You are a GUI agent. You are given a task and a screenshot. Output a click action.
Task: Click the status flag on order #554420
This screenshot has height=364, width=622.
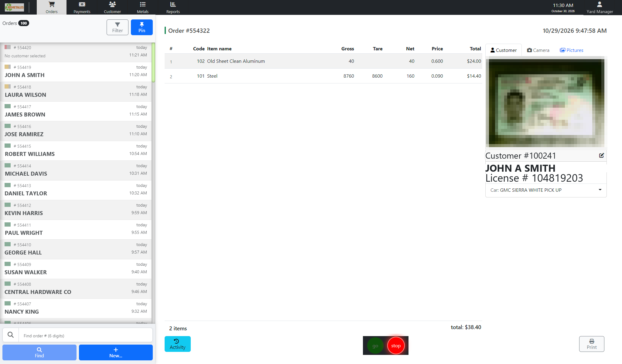[8, 47]
